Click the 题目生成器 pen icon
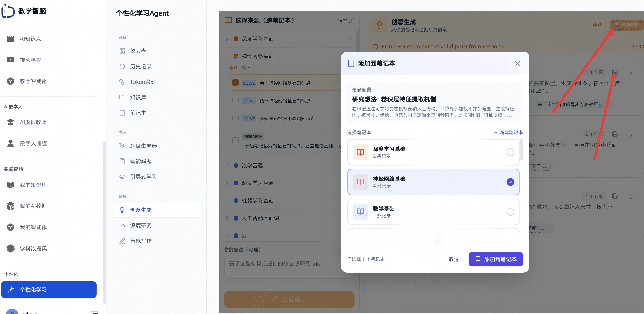 122,146
